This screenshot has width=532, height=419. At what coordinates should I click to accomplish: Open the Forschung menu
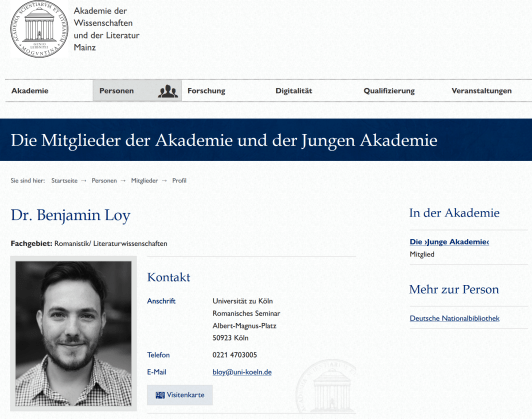pos(206,91)
